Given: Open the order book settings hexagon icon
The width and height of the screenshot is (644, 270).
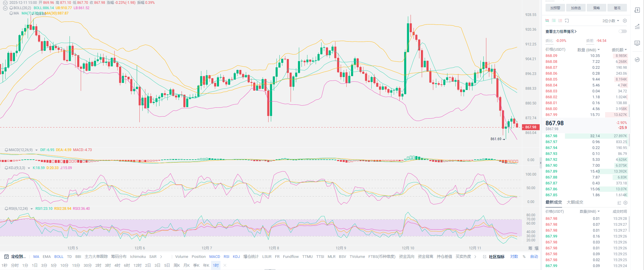Looking at the screenshot, I should 625,21.
